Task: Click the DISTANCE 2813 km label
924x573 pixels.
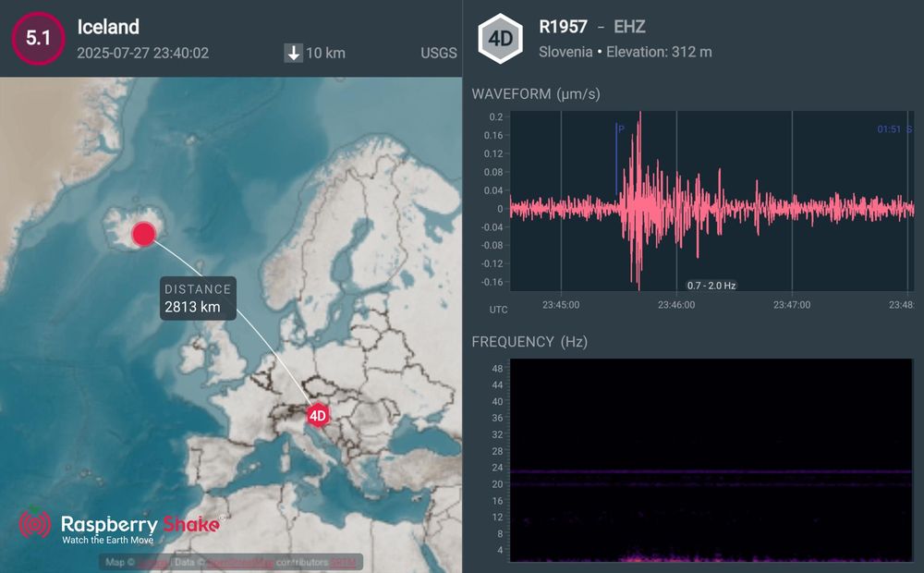Action: click(x=198, y=299)
